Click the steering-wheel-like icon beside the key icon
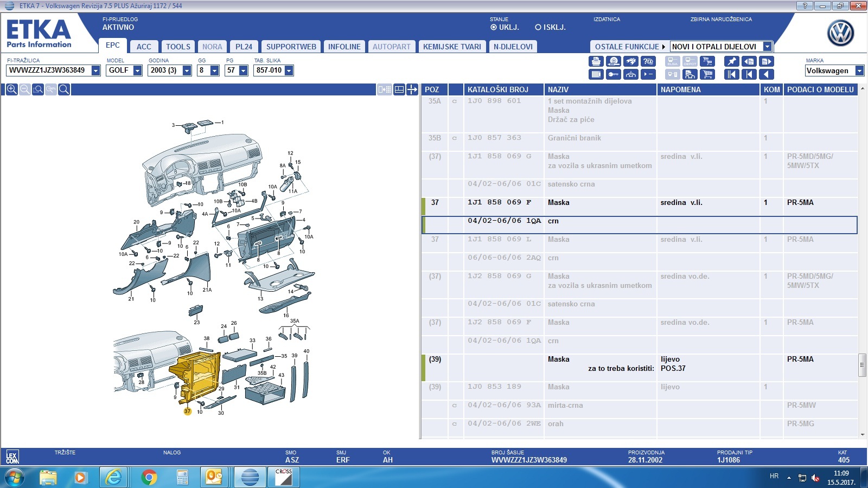 pos(631,74)
